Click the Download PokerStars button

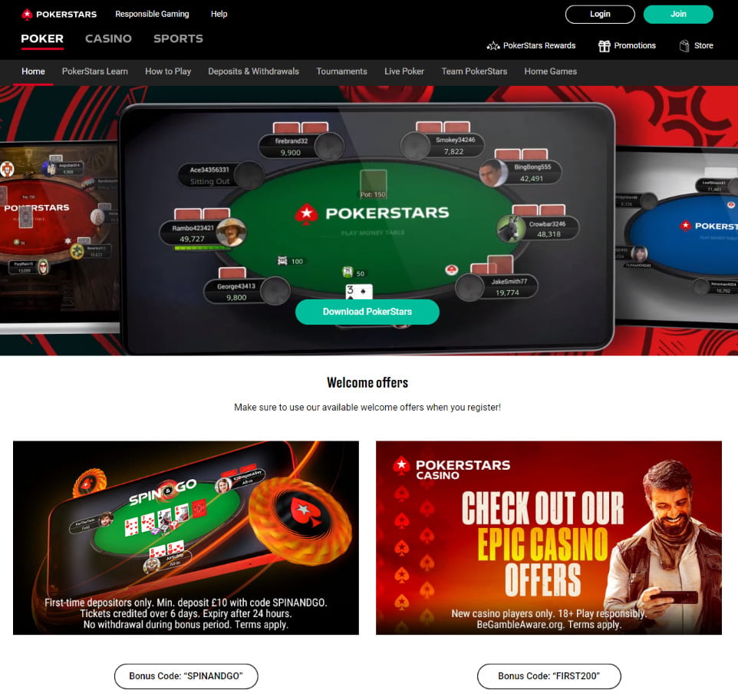pos(367,312)
